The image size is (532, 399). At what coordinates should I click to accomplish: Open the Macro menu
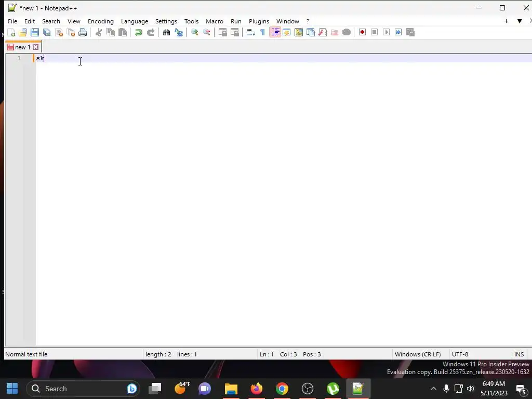point(215,21)
